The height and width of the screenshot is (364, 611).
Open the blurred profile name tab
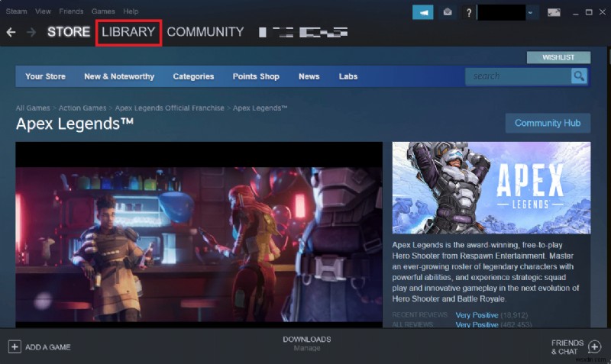(x=303, y=32)
